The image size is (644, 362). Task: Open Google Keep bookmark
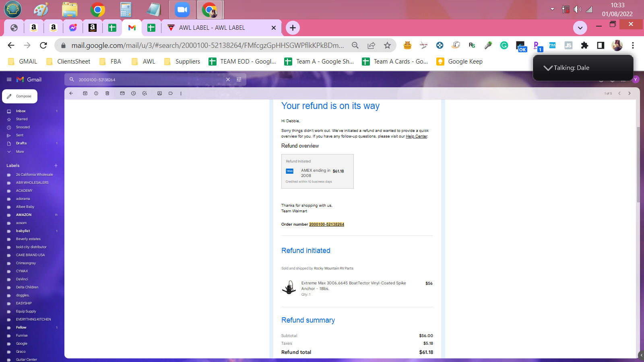click(x=460, y=62)
